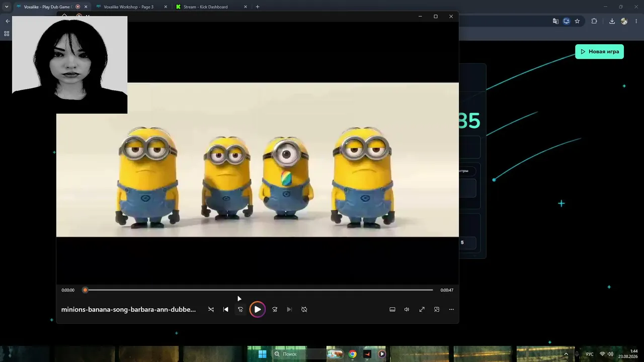The height and width of the screenshot is (362, 644).
Task: Maximize the media player window
Action: [436, 16]
